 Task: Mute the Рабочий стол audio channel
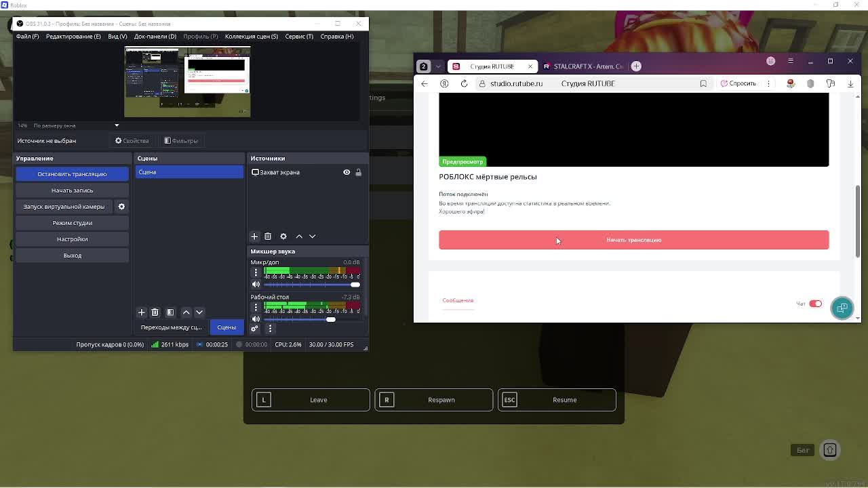[x=256, y=319]
